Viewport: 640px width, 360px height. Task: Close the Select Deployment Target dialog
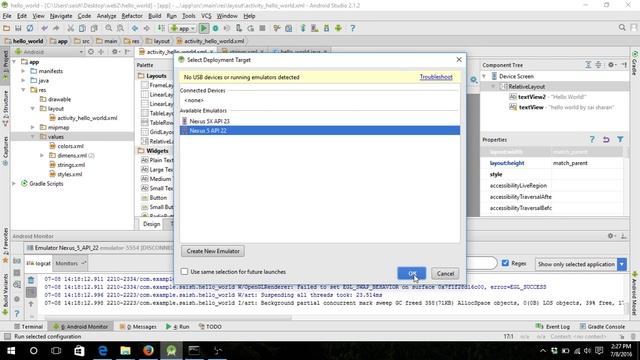pos(459,60)
